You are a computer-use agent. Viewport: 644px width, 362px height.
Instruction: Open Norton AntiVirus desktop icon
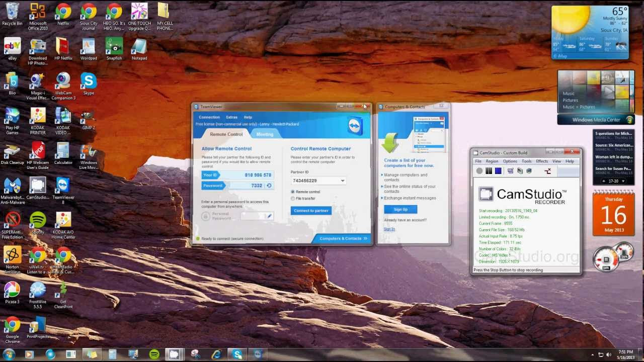coord(12,260)
